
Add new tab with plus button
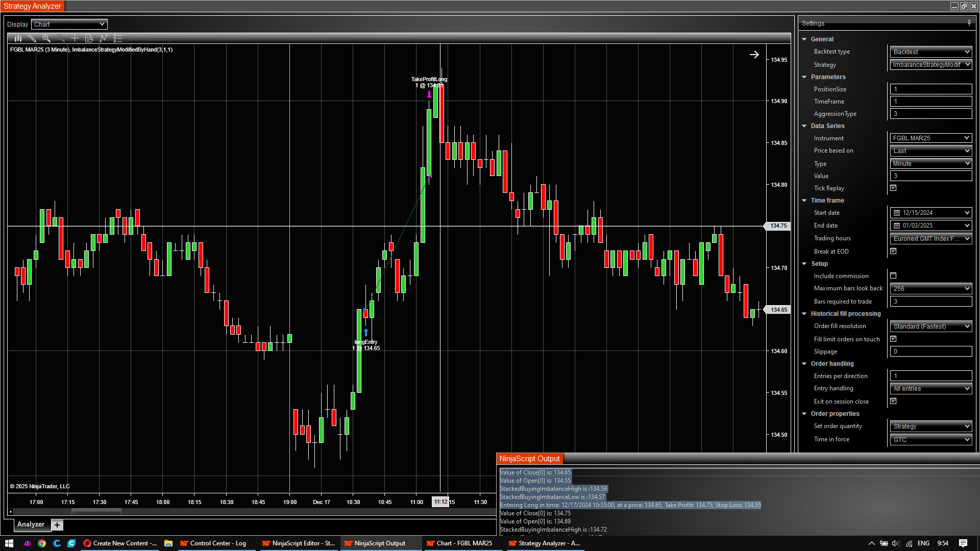click(x=57, y=525)
